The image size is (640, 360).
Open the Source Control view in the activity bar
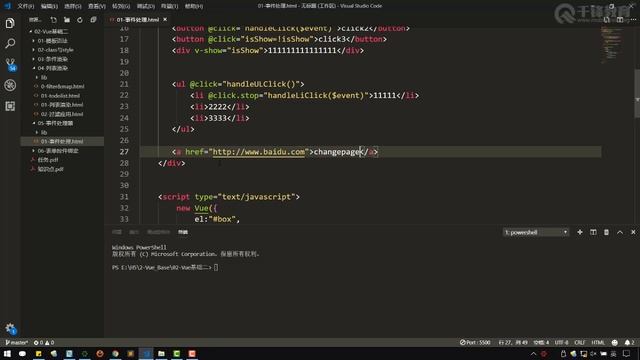click(x=10, y=64)
